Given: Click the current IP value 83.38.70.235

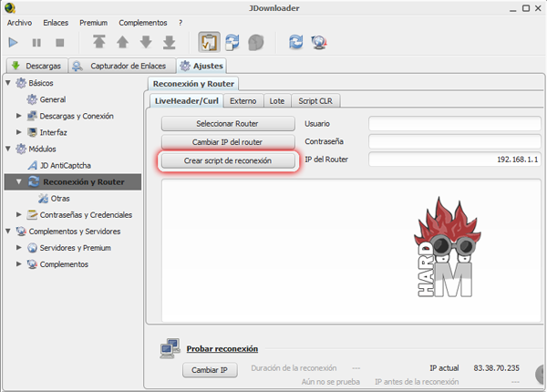Looking at the screenshot, I should [x=496, y=368].
